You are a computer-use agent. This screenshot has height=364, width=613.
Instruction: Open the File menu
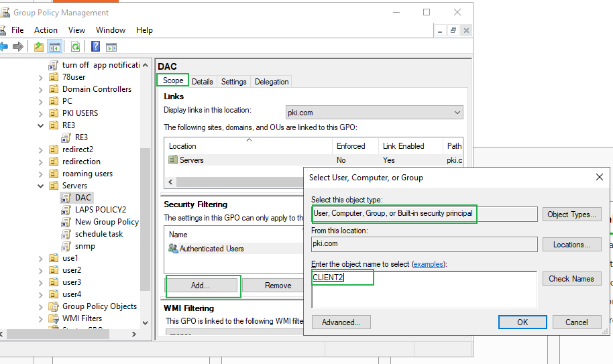point(17,30)
